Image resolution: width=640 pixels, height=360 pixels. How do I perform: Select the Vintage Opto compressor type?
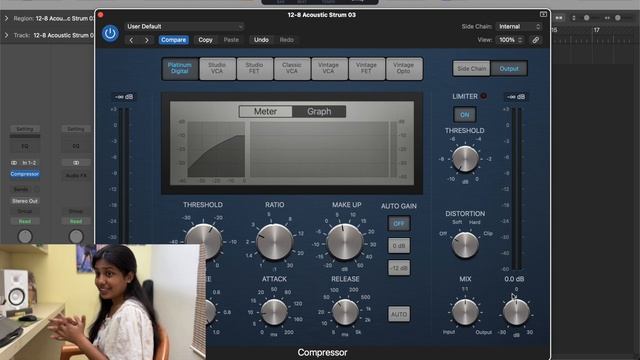pos(403,68)
